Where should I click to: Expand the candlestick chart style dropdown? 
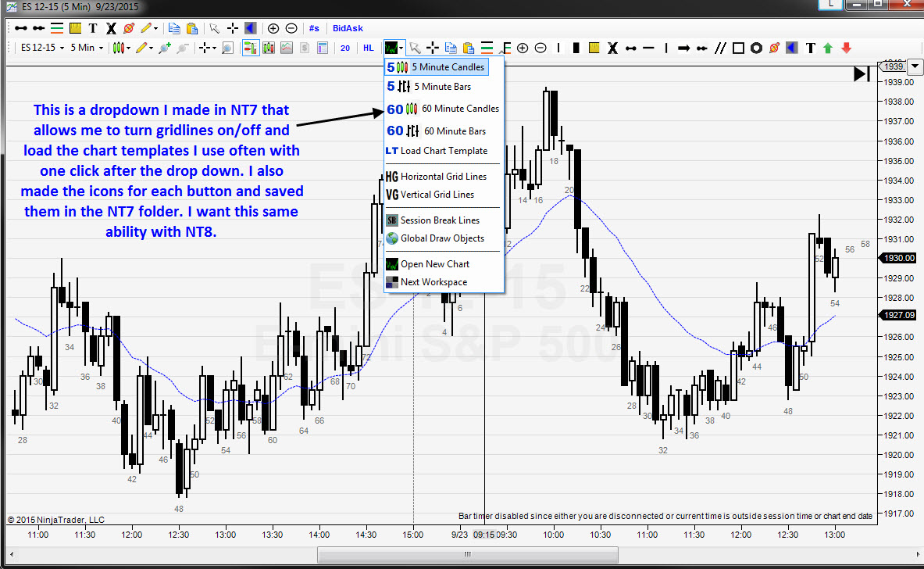point(128,48)
